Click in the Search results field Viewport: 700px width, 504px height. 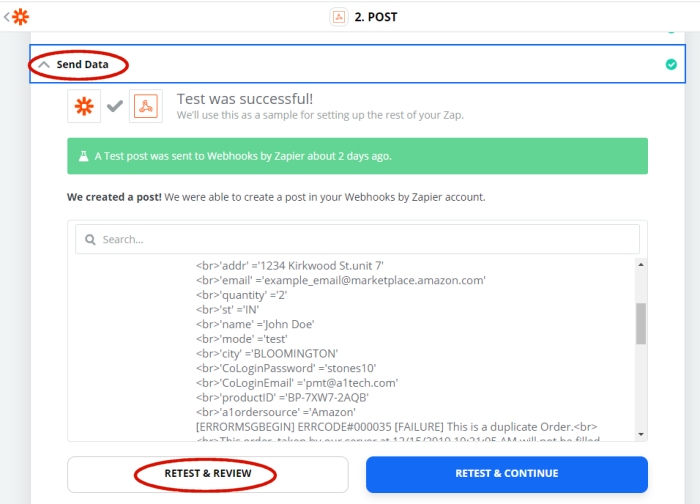(x=357, y=240)
